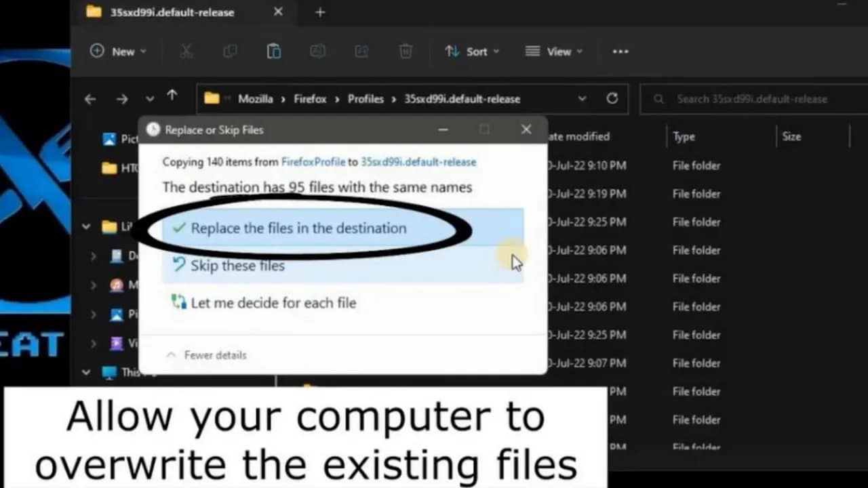The height and width of the screenshot is (488, 868).
Task: Open the See more ellipsis menu
Action: coord(620,51)
